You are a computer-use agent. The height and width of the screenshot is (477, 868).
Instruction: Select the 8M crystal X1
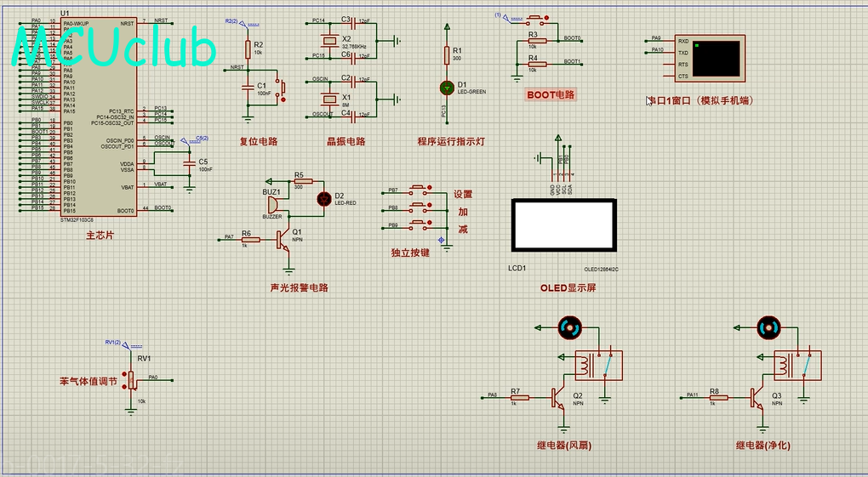click(x=330, y=99)
